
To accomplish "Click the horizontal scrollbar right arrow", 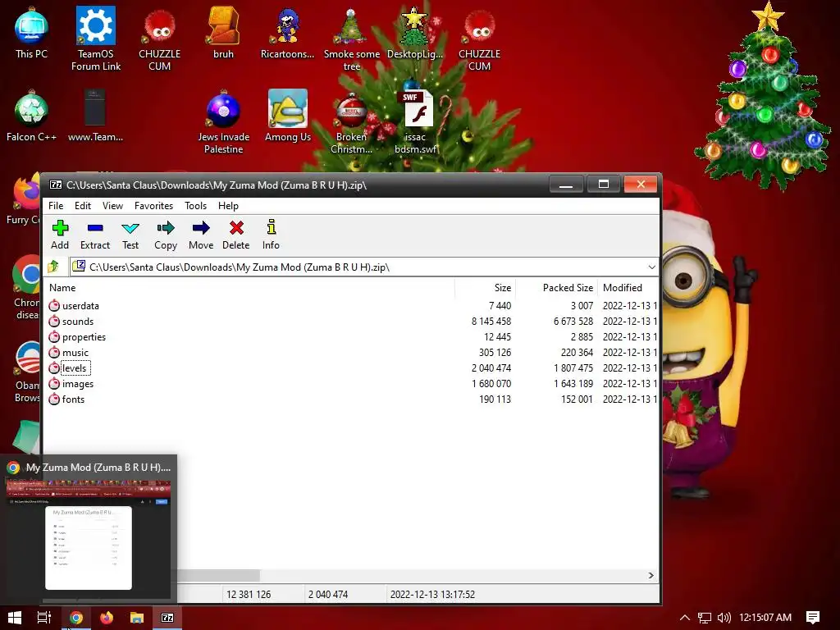I will [x=651, y=575].
